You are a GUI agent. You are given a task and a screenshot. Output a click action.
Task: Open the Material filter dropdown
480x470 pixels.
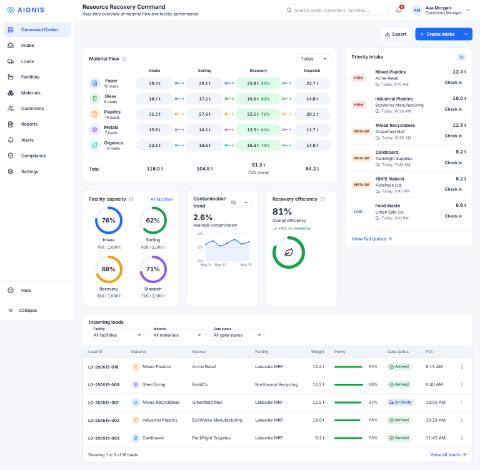(x=177, y=335)
